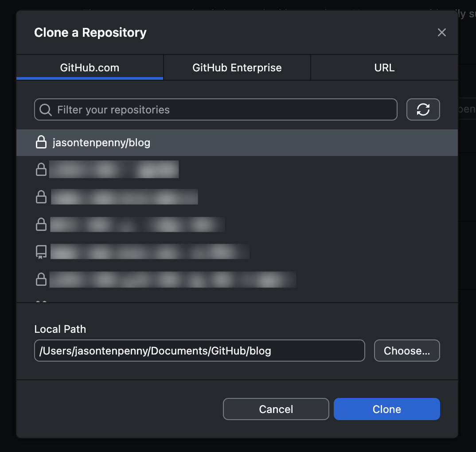Click the lock icon on the fourth repository row

coord(41,225)
